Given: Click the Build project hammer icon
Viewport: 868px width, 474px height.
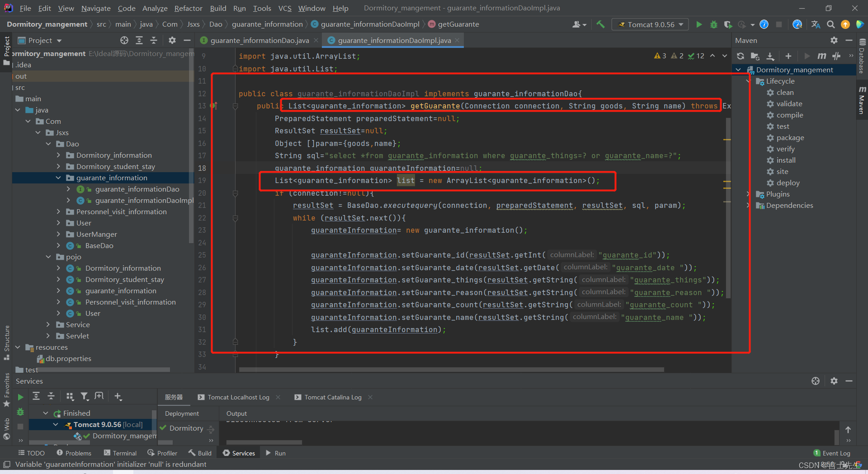Looking at the screenshot, I should click(x=600, y=24).
